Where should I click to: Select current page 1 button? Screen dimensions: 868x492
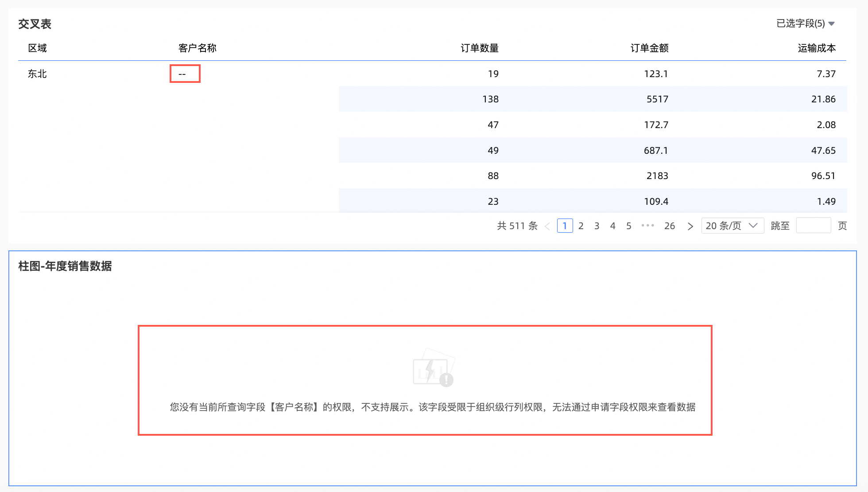click(x=565, y=226)
